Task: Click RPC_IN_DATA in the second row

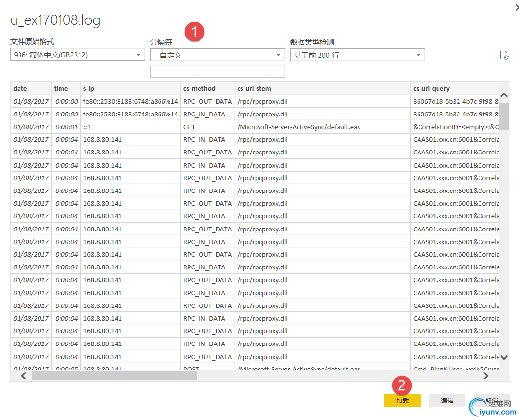Action: (x=207, y=114)
